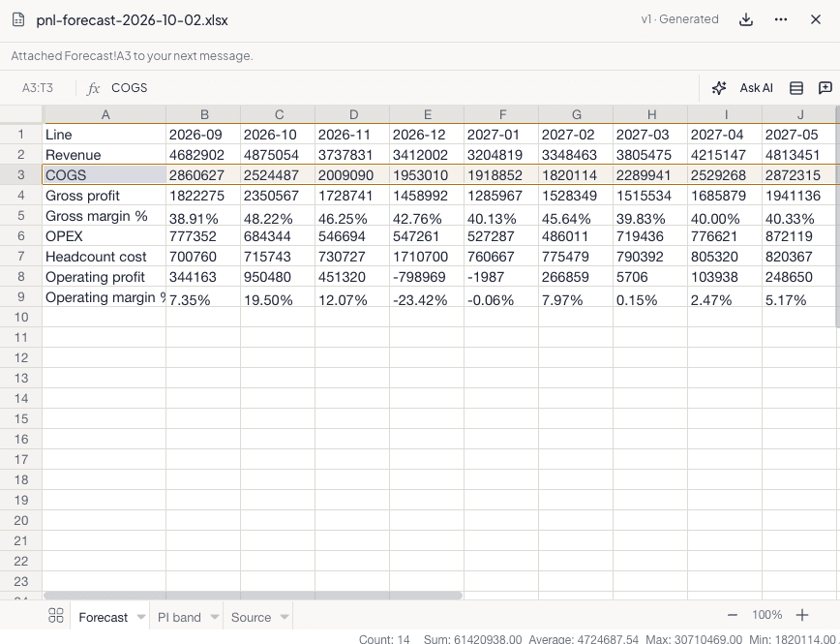Click the Average value in status bar
The image size is (840, 644).
point(584,639)
